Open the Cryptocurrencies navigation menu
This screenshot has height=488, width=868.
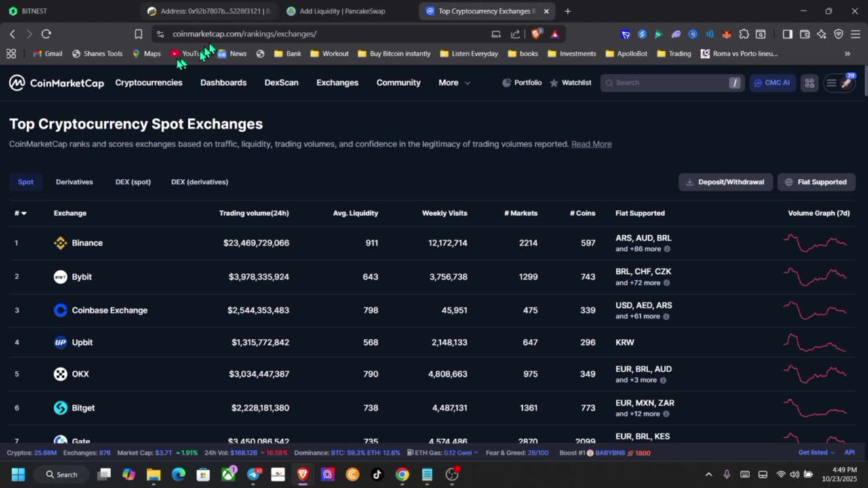(x=149, y=83)
